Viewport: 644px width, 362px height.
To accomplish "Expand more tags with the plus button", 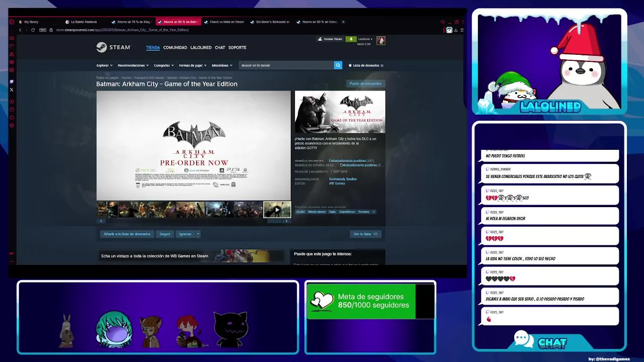I will (374, 212).
